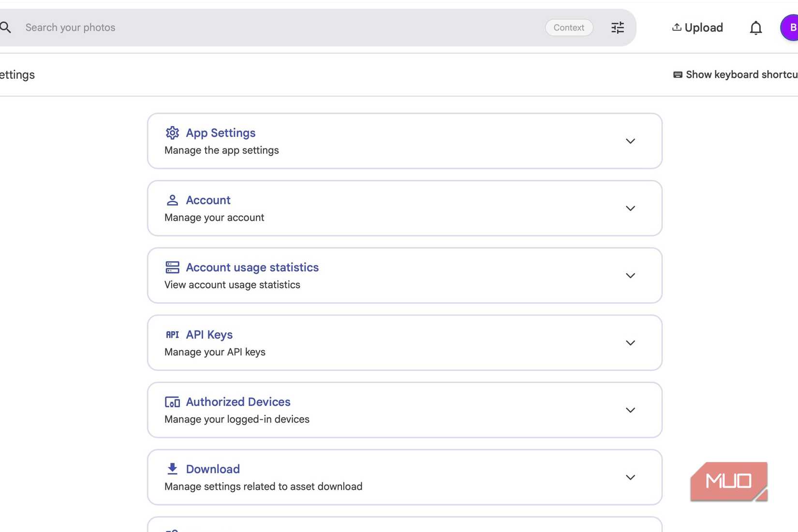Open the user profile avatar

tap(790, 28)
